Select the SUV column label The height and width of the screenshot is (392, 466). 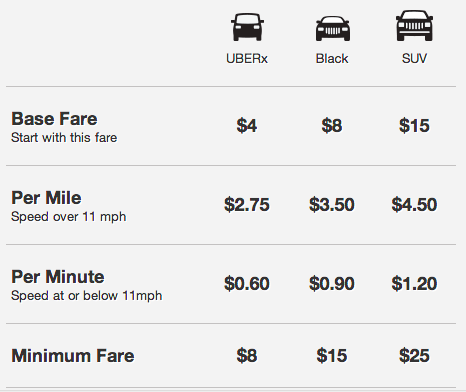414,59
